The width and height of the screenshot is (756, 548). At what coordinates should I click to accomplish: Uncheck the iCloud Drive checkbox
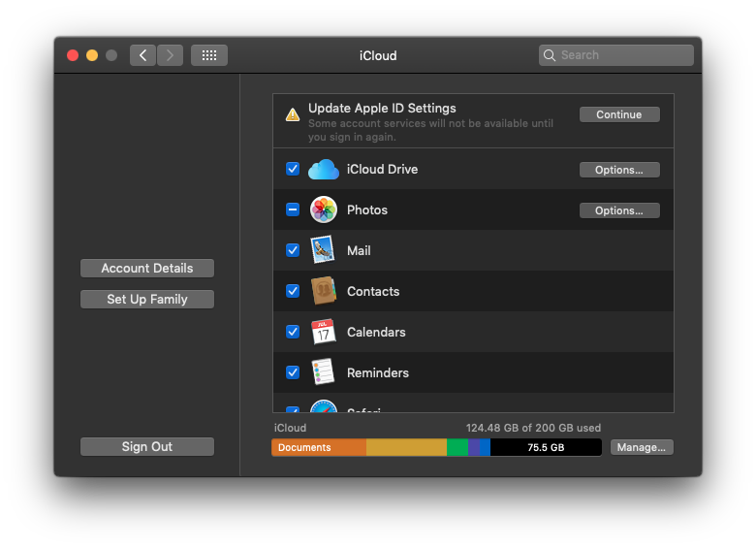[293, 169]
